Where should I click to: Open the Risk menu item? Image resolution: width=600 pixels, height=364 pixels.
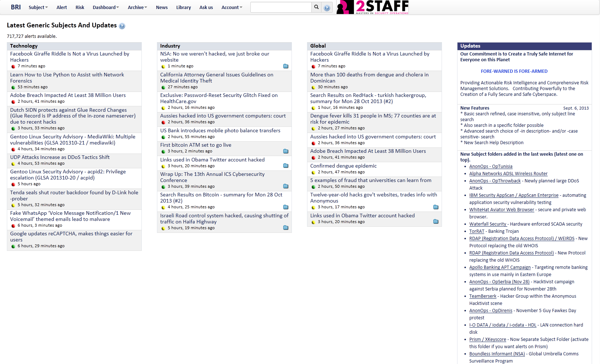80,7
